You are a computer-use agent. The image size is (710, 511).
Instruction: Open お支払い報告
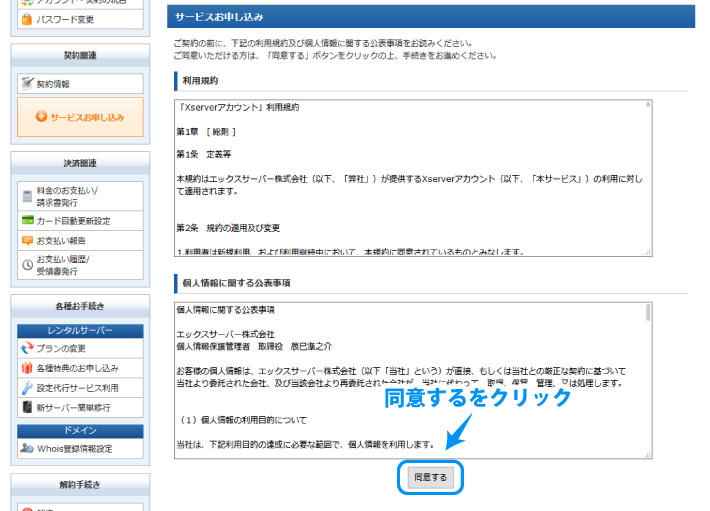tap(80, 240)
